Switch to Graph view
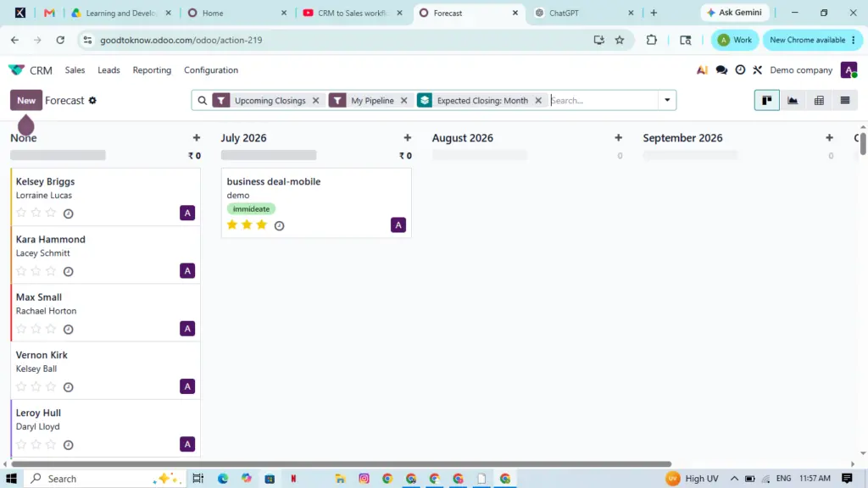The width and height of the screenshot is (868, 488). [793, 100]
